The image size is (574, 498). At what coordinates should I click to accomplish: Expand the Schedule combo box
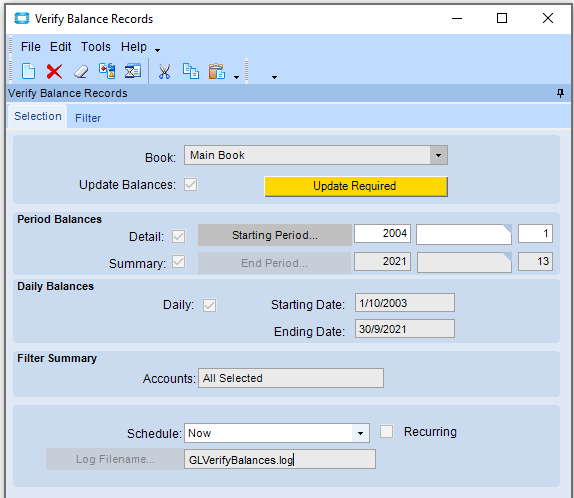pos(360,433)
